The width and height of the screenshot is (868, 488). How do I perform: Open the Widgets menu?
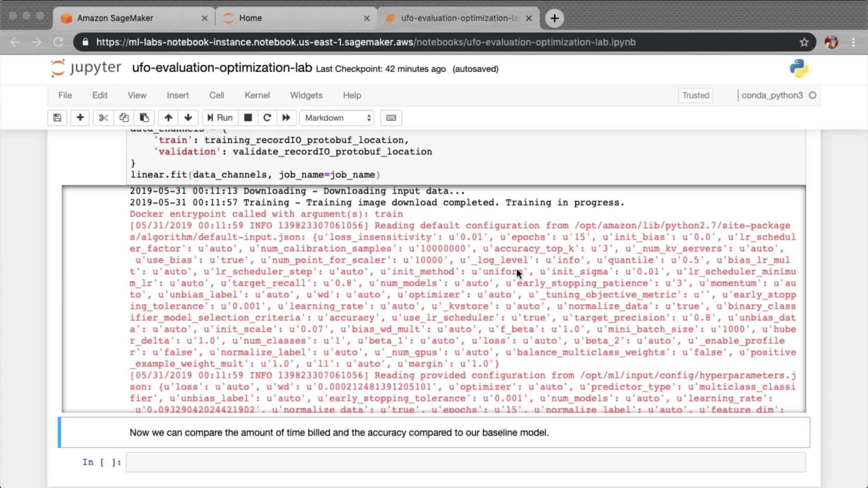[x=306, y=95]
